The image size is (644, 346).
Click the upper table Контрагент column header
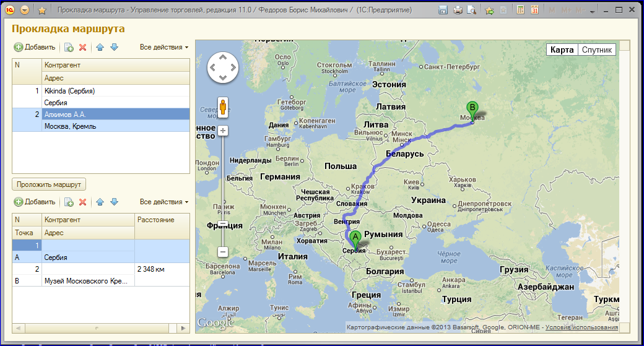[x=116, y=65]
